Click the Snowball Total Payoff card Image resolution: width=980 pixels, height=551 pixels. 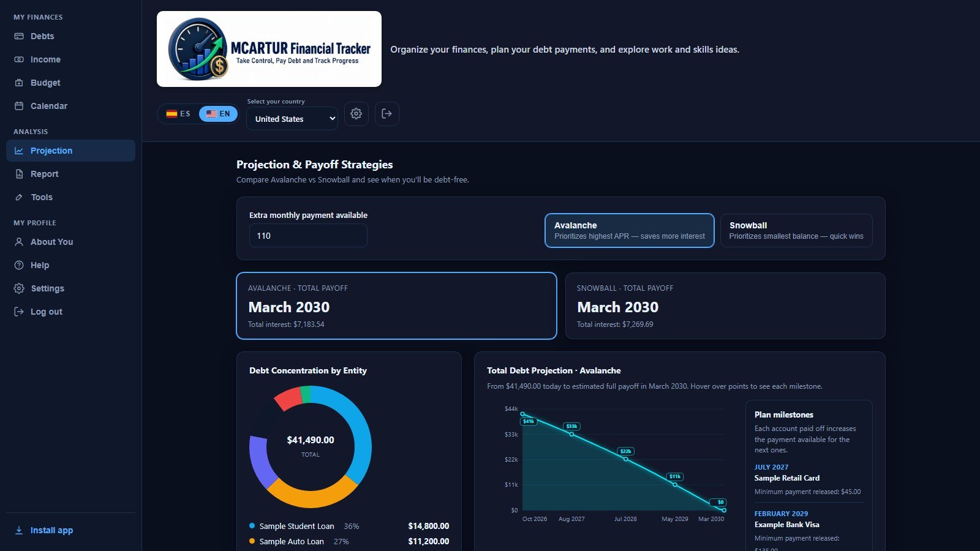pyautogui.click(x=725, y=305)
